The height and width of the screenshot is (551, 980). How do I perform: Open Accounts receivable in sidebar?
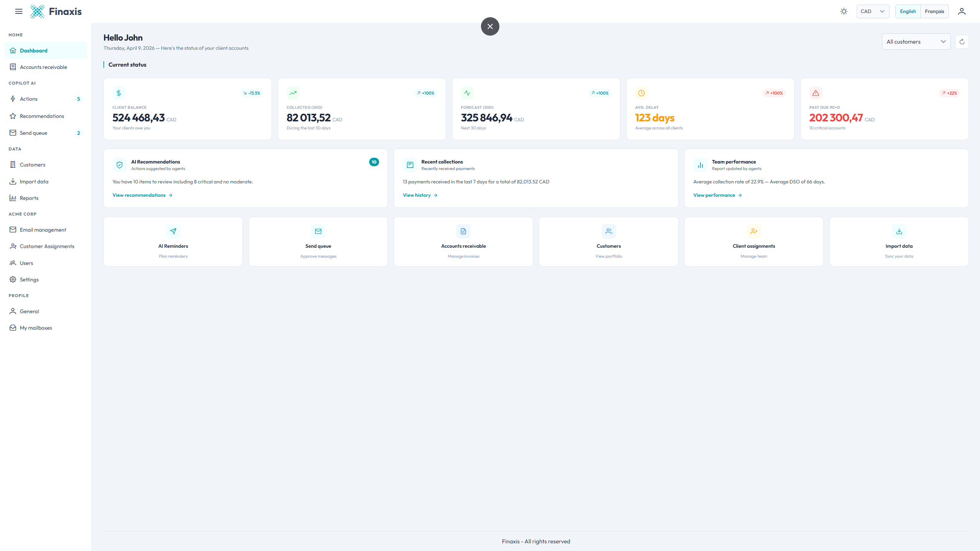click(x=43, y=67)
